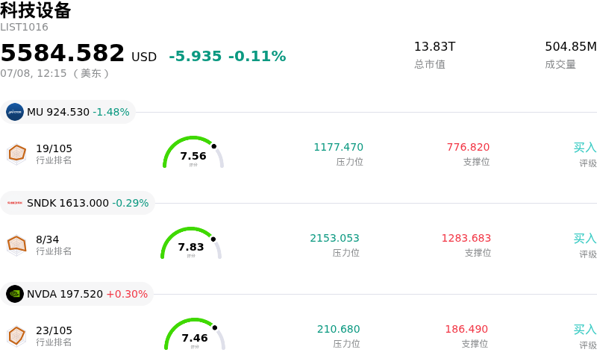Open the SNDK 1613.000 ticker chip
This screenshot has height=364, width=597.
click(78, 203)
